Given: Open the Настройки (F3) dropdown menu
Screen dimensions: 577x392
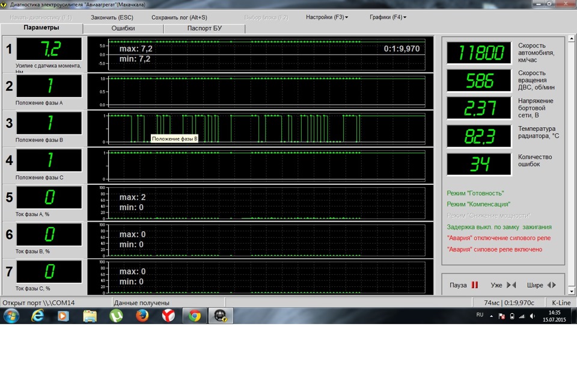Looking at the screenshot, I should tap(327, 17).
